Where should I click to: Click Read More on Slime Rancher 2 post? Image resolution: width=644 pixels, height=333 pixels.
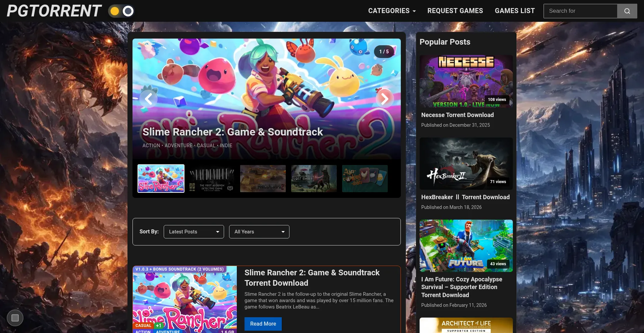[x=263, y=324]
